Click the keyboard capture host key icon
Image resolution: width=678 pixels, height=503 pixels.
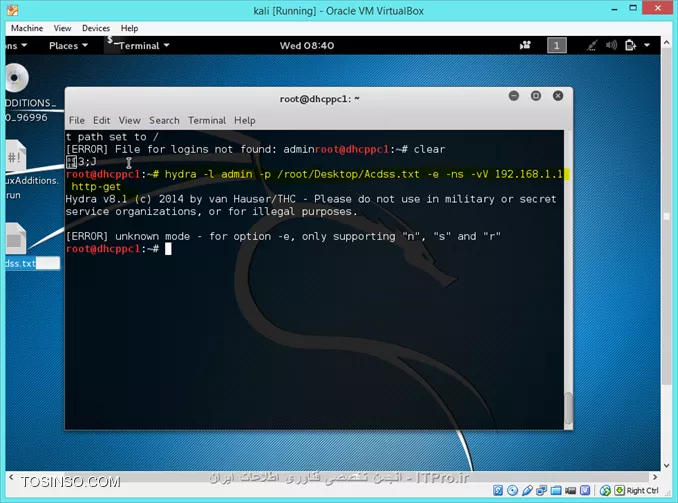[620, 490]
